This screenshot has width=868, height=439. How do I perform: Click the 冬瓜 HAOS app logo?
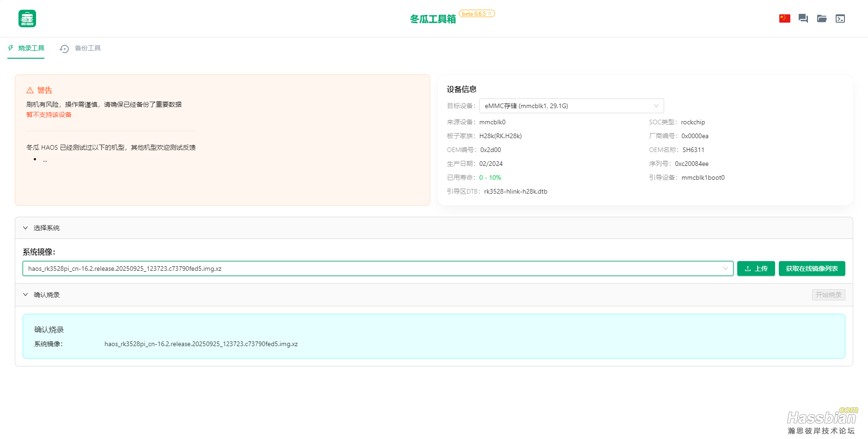click(27, 18)
